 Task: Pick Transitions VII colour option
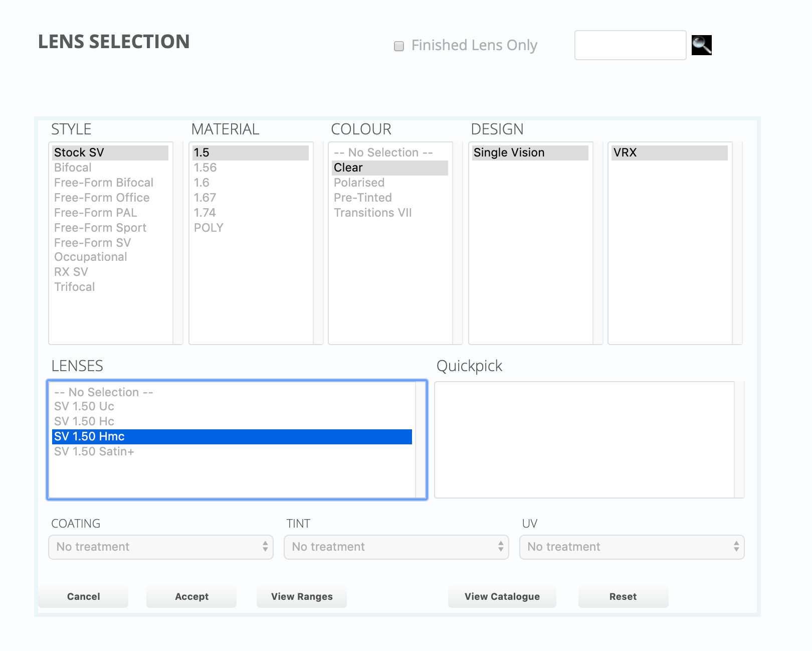click(x=373, y=213)
